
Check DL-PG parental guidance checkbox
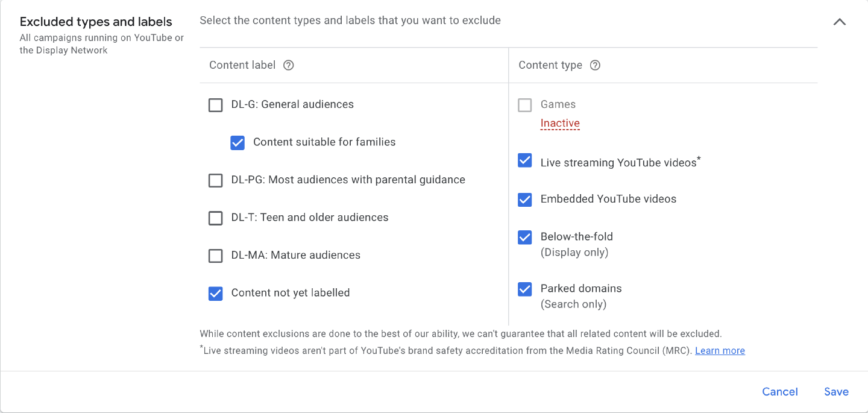pyautogui.click(x=215, y=180)
